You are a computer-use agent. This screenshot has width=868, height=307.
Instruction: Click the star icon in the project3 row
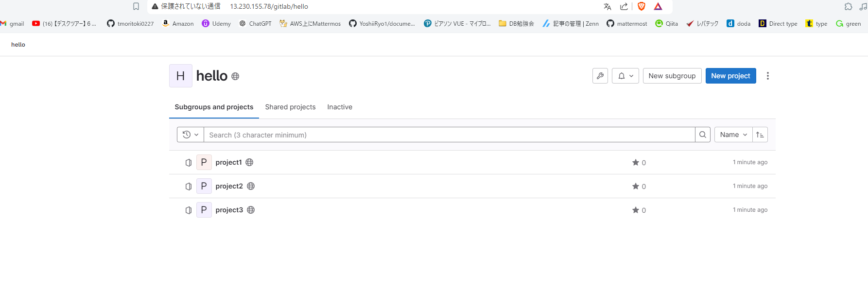pos(635,210)
